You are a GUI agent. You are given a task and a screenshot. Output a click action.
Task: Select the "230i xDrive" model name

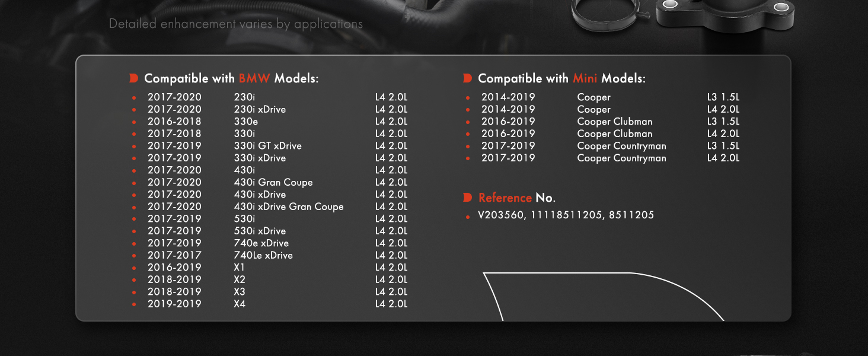[x=260, y=109]
